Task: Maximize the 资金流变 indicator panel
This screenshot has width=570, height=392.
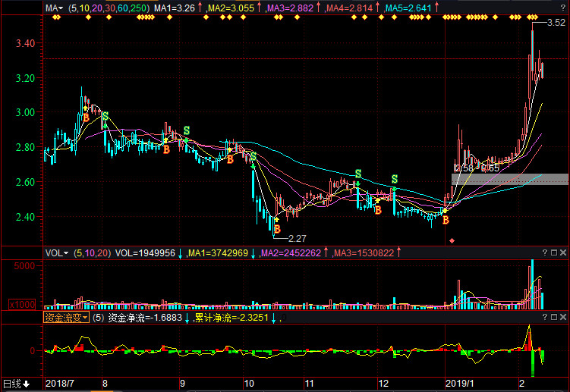Action: pos(554,318)
